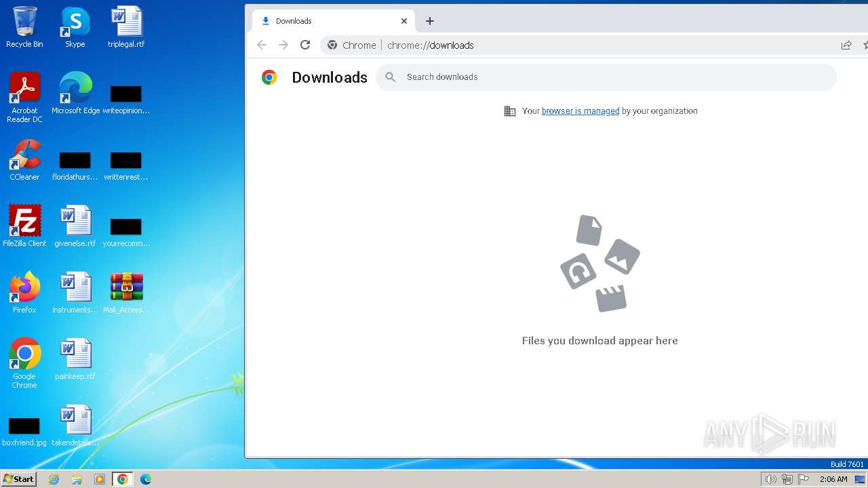Click the managed organization building icon

(x=510, y=111)
